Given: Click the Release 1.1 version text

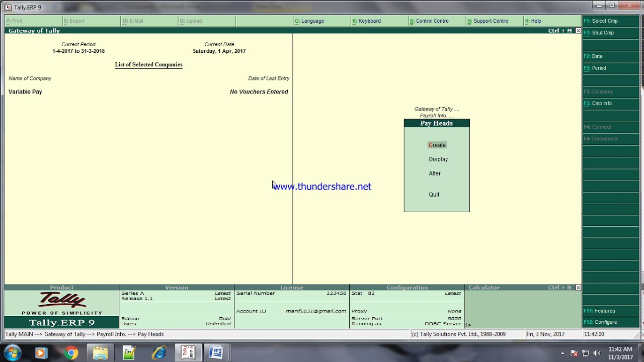Looking at the screenshot, I should [x=137, y=299].
